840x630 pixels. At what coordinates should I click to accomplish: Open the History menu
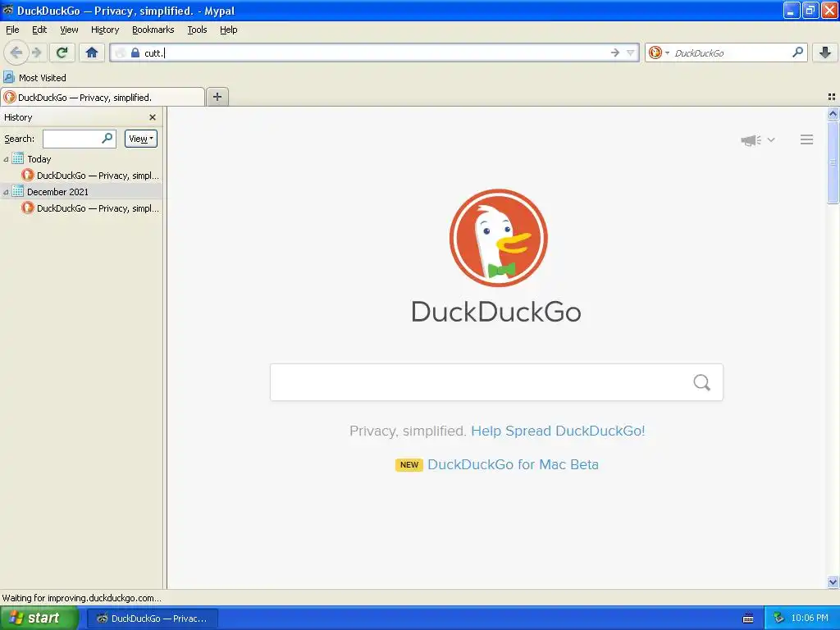click(x=104, y=30)
